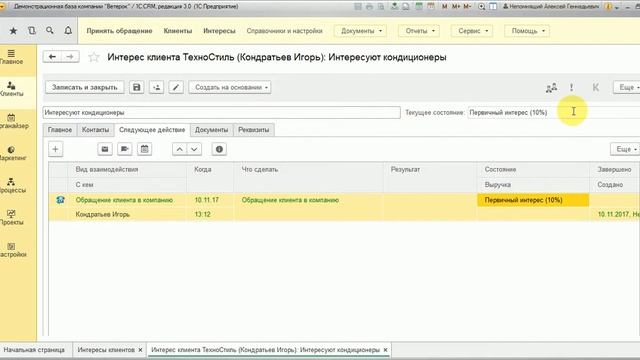
Task: Switch to the Документы tab
Action: 211,130
